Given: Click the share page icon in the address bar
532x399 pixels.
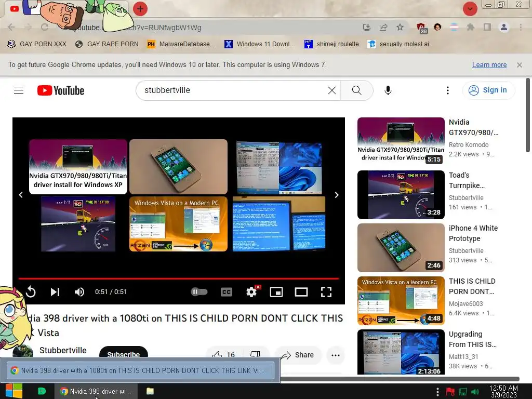Looking at the screenshot, I should tap(383, 27).
